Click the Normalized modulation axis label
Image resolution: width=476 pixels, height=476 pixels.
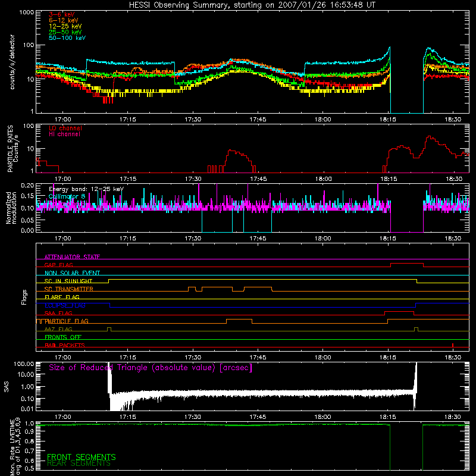11,208
